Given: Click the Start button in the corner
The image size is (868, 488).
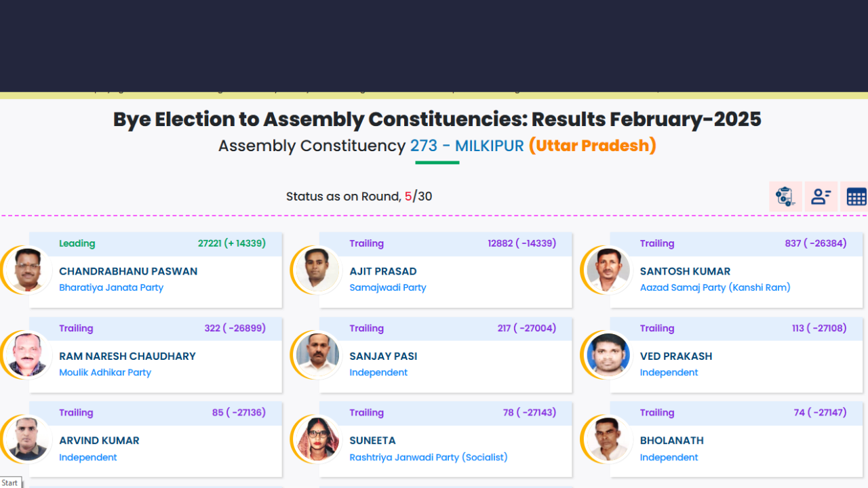Looking at the screenshot, I should pyautogui.click(x=10, y=483).
